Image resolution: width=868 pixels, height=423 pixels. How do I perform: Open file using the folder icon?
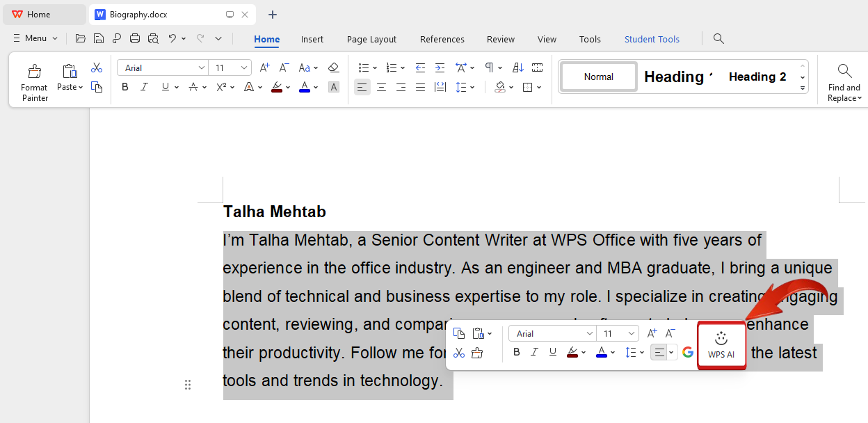(81, 38)
